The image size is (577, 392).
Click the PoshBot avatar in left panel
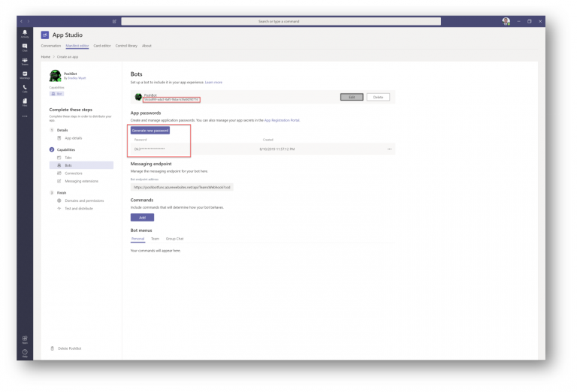55,76
